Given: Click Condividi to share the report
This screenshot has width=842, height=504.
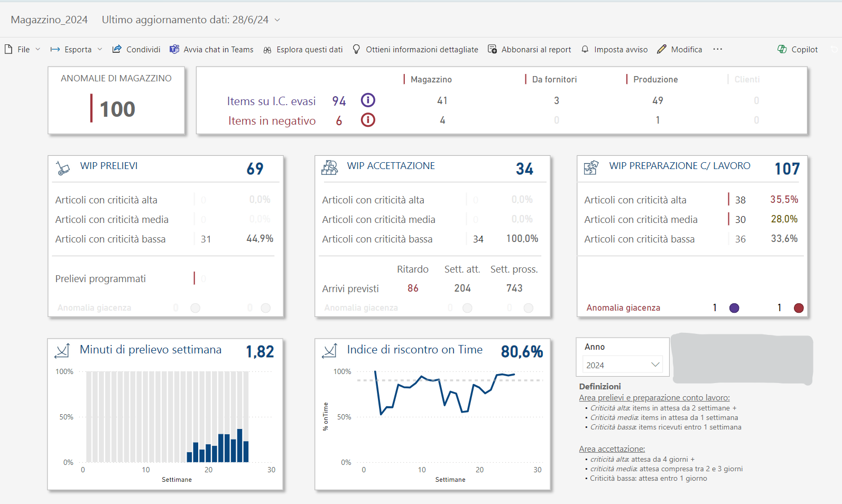Looking at the screenshot, I should pos(136,49).
